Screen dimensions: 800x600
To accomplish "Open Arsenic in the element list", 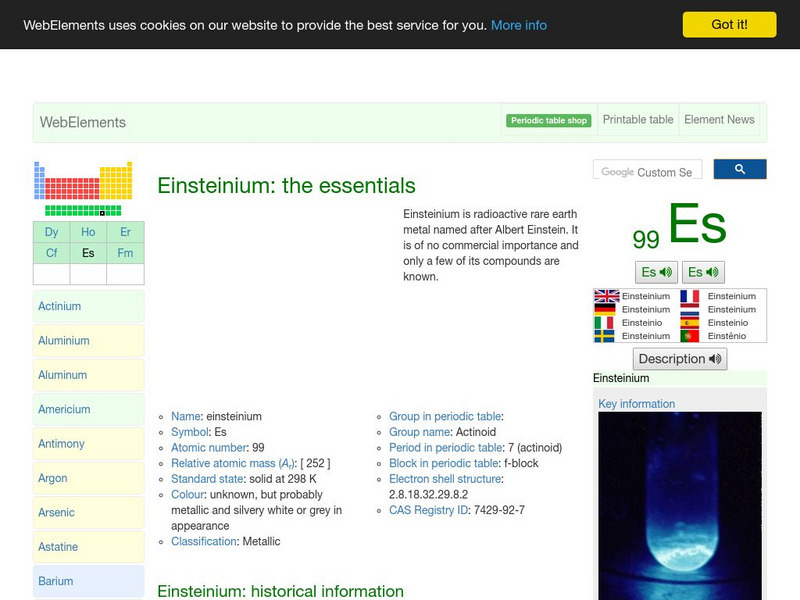I will point(89,512).
